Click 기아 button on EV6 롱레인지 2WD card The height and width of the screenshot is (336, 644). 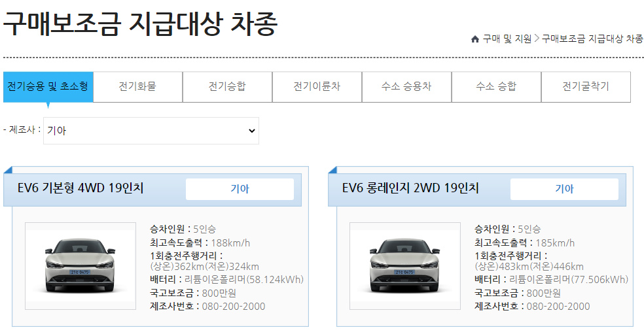point(564,189)
